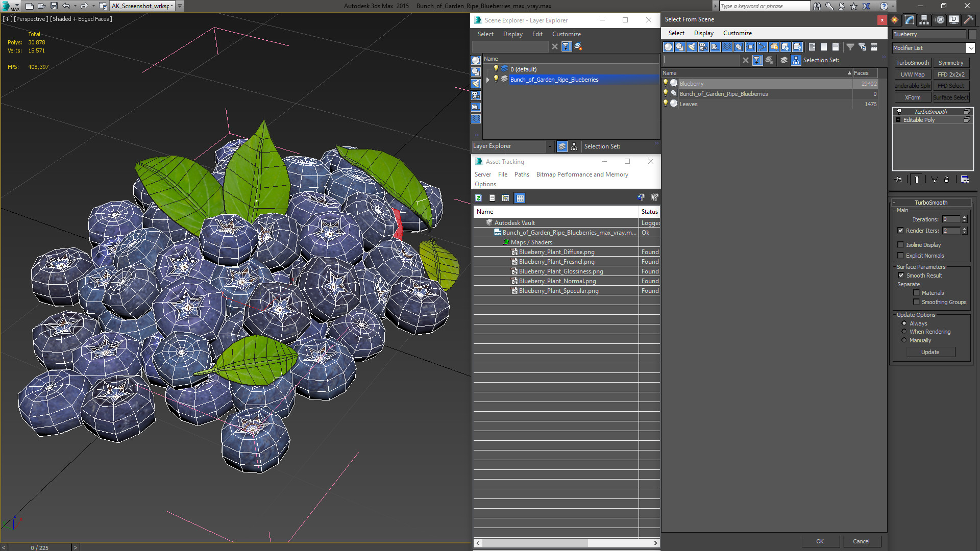Toggle visibility bulb of Leaves object
980x551 pixels.
pos(666,104)
